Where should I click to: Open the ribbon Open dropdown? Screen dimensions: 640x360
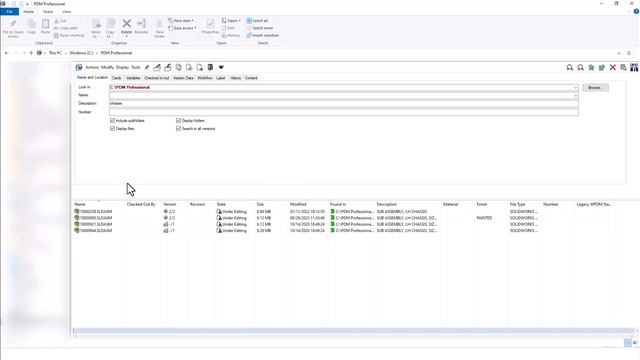pos(231,20)
